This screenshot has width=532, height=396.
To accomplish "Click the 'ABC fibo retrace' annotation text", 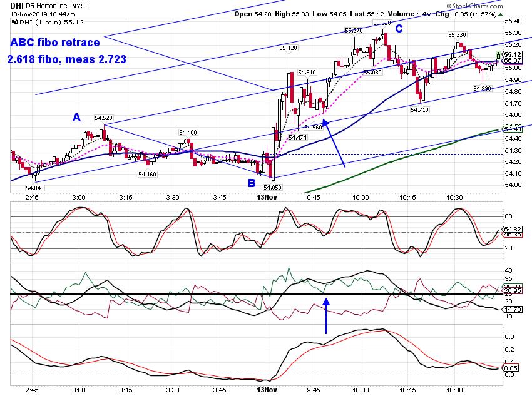I will [x=55, y=43].
